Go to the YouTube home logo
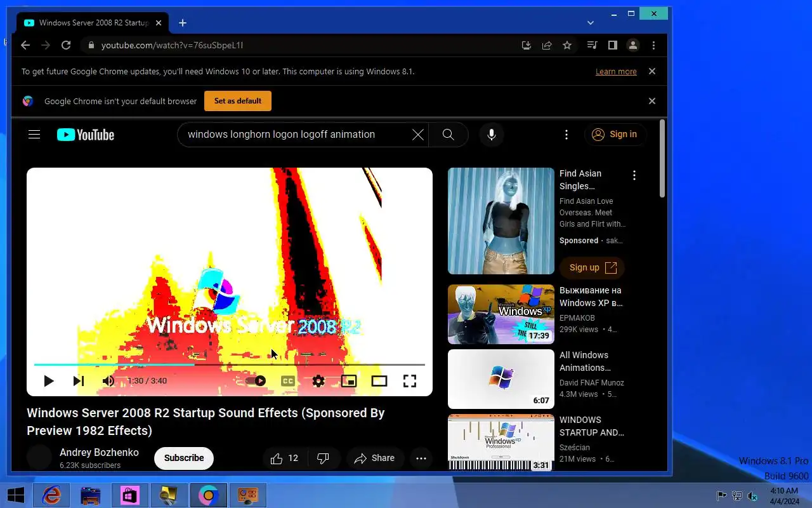This screenshot has width=812, height=508. tap(86, 135)
